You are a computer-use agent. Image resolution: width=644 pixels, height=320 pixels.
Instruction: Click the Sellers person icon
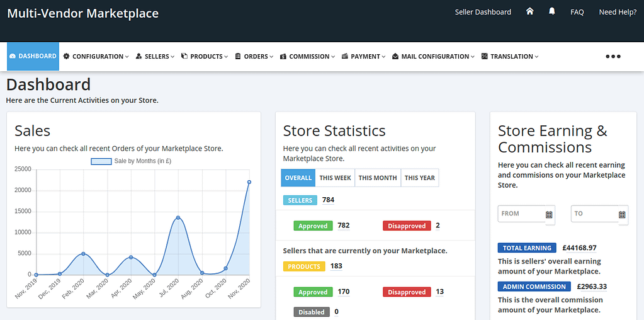[139, 56]
